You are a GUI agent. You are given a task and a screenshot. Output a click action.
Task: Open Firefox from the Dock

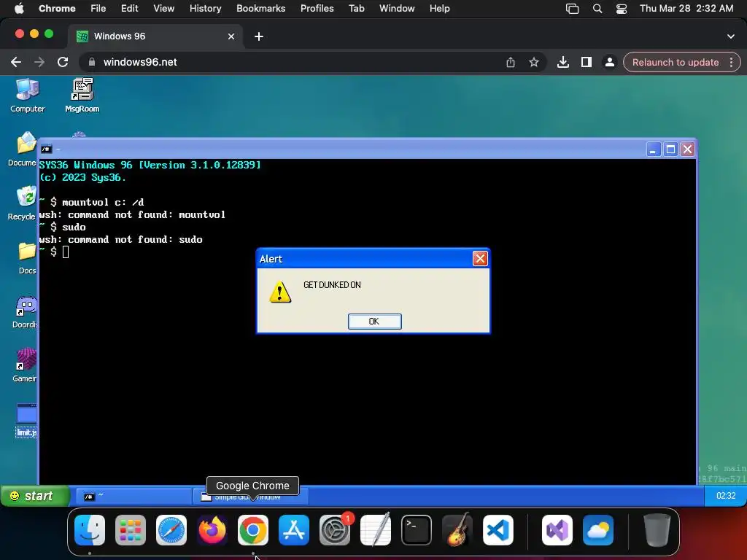pyautogui.click(x=212, y=530)
